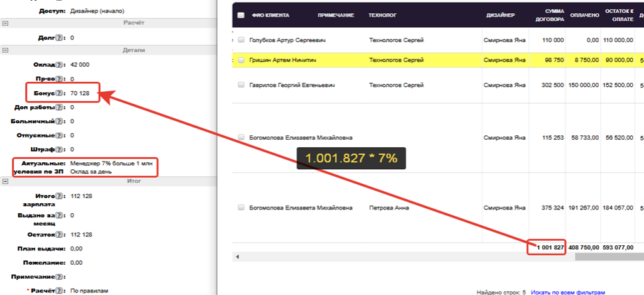Collapse the Детали section
The width and height of the screenshot is (644, 295).
point(5,50)
